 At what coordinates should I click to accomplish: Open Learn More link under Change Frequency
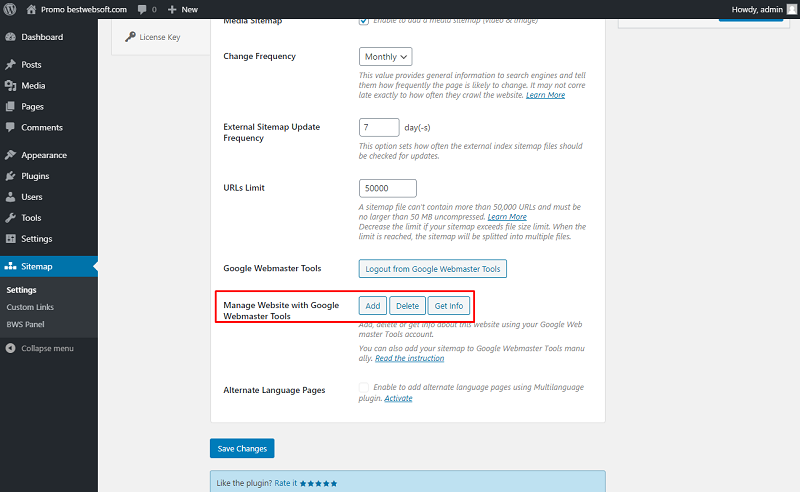545,95
